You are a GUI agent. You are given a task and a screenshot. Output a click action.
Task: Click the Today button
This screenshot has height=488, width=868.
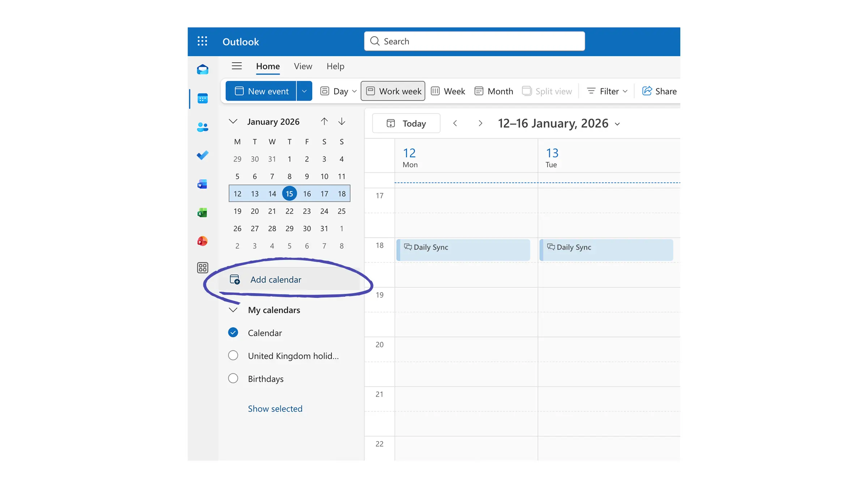406,124
